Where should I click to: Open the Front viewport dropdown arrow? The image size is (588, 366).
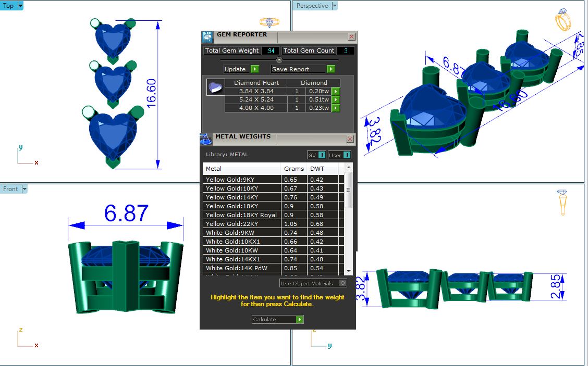pos(24,189)
